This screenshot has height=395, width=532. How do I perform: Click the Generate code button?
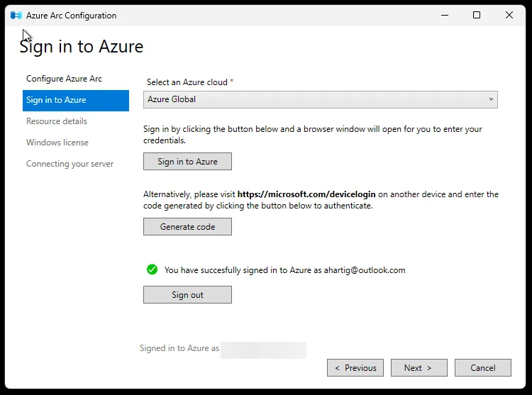[x=187, y=226]
